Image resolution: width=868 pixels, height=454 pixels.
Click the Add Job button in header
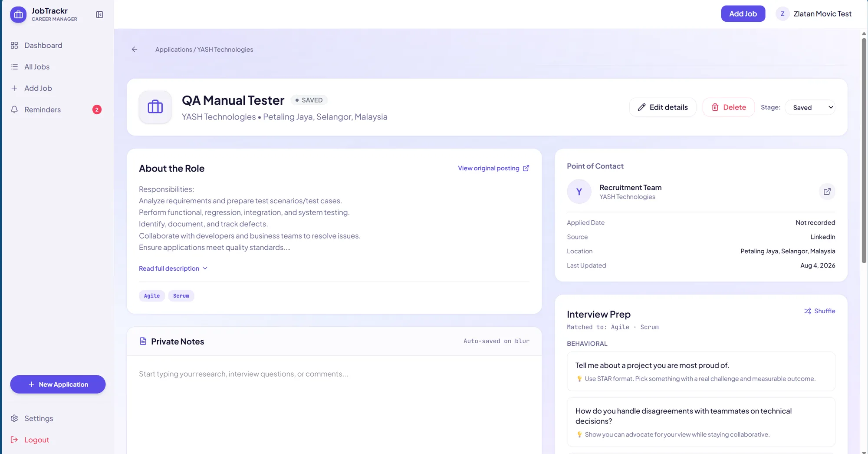(743, 13)
